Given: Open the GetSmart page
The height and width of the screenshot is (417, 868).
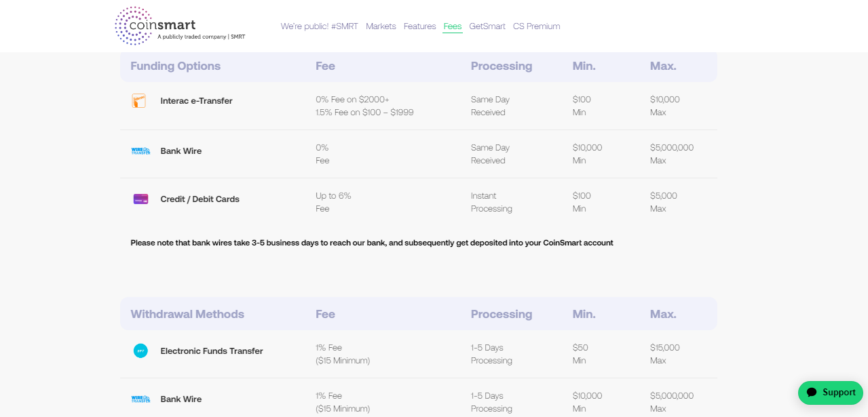Looking at the screenshot, I should pyautogui.click(x=487, y=26).
